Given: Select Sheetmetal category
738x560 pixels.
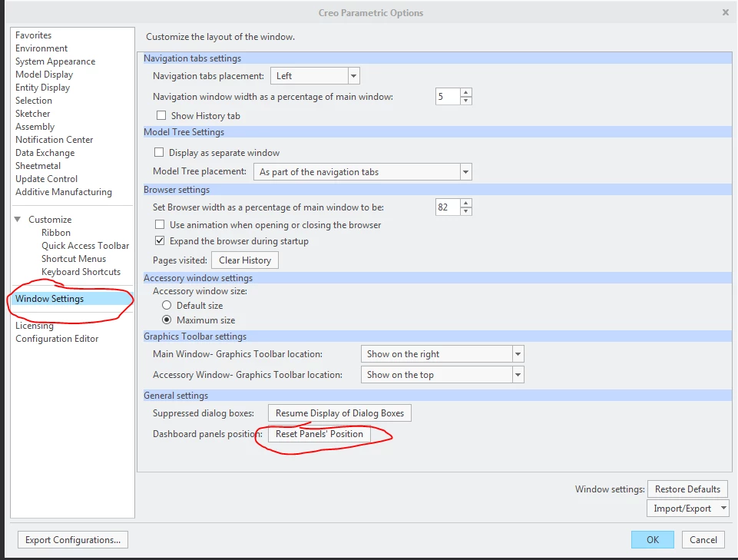Looking at the screenshot, I should (38, 166).
